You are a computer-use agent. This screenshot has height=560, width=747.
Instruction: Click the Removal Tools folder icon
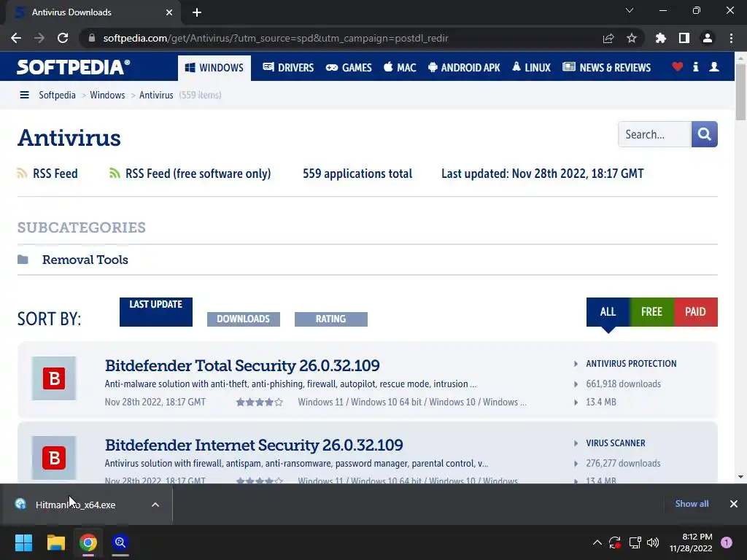coord(23,260)
